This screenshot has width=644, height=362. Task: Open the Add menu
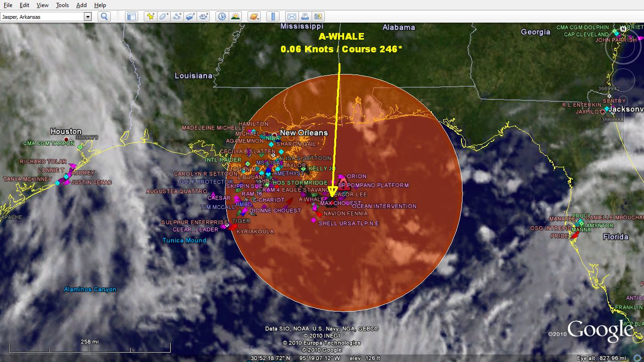pos(82,5)
